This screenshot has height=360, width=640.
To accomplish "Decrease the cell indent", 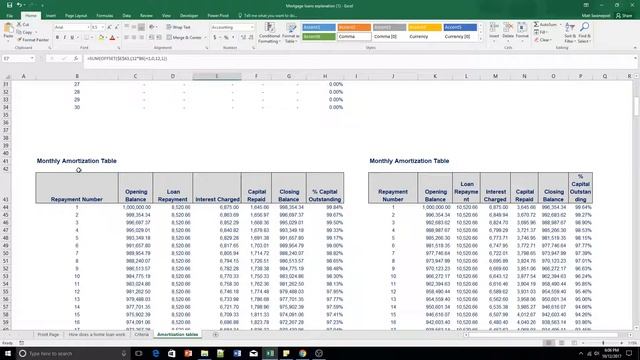I will click(151, 38).
